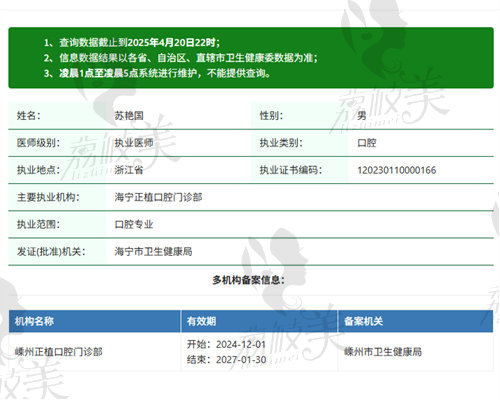The image size is (500, 400).
Task: Select 海宁市卫生健康局 issuing authority
Action: tap(153, 252)
